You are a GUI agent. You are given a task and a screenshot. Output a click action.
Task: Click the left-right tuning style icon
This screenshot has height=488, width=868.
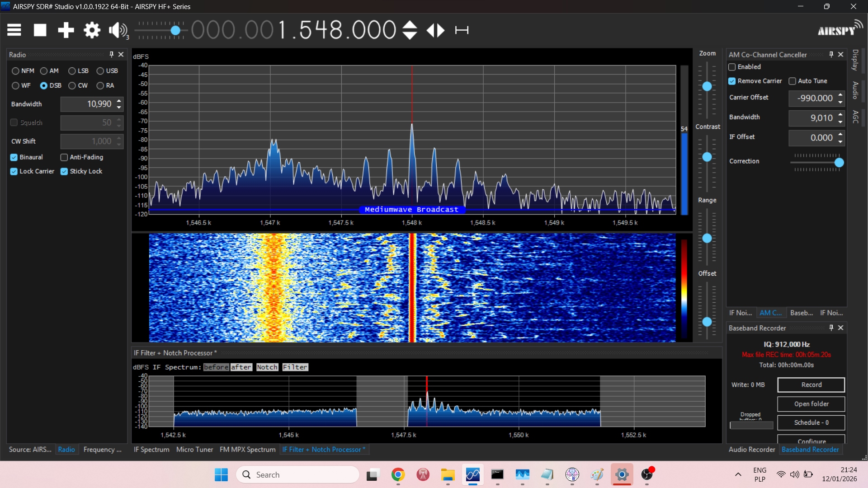click(436, 30)
